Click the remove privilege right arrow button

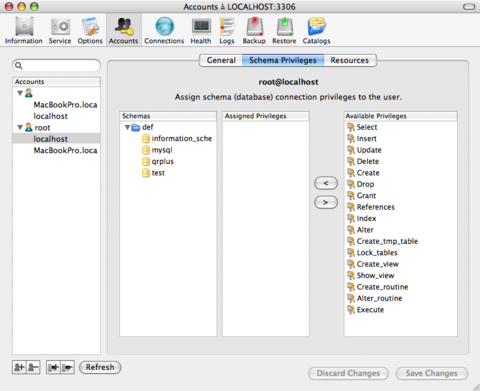326,203
